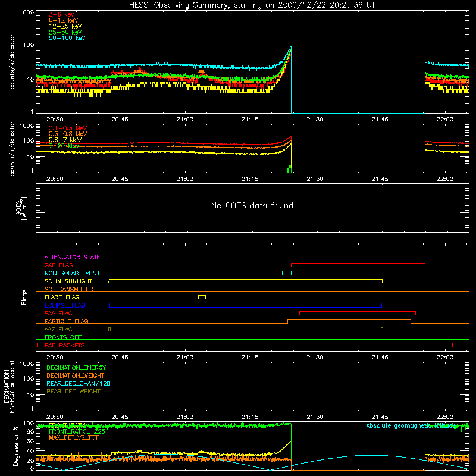Click the raised GAP_FLAG segment
This screenshot has width=476, height=476.
(358, 264)
